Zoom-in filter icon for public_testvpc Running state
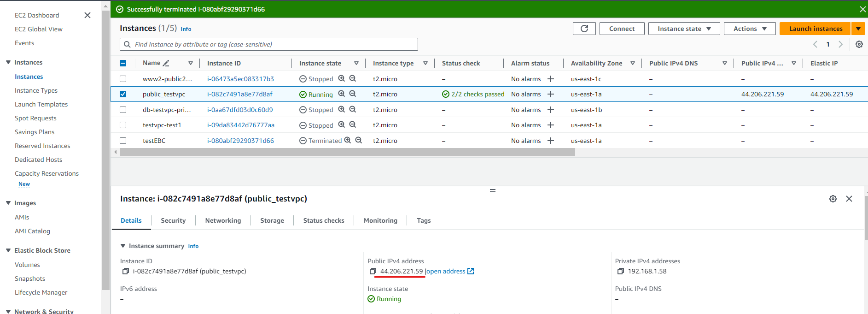The width and height of the screenshot is (868, 314). 342,94
